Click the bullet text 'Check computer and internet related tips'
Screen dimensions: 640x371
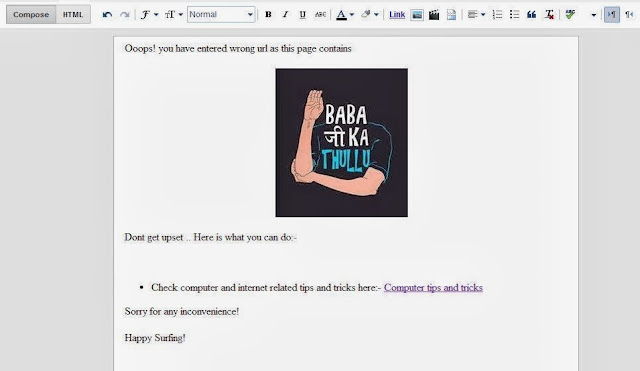tap(266, 287)
